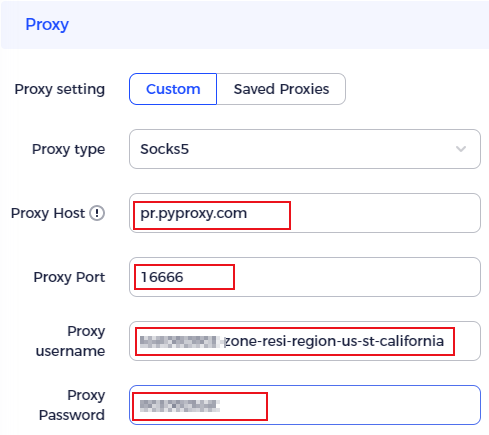
Task: Switch to the Saved Proxies tab
Action: tap(281, 89)
